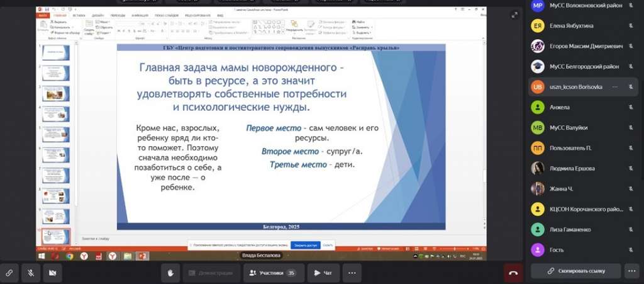Image resolution: width=644 pixels, height=284 pixels.
Task: Open file explorer folder in shared taskbar
Action: pyautogui.click(x=128, y=256)
